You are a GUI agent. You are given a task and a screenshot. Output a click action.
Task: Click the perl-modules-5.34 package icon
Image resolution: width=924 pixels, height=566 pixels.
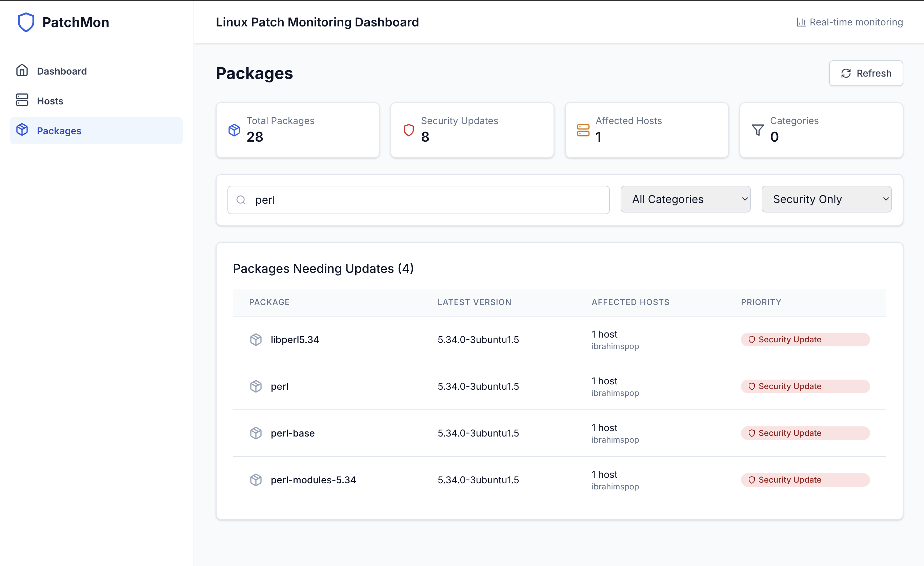(x=256, y=480)
